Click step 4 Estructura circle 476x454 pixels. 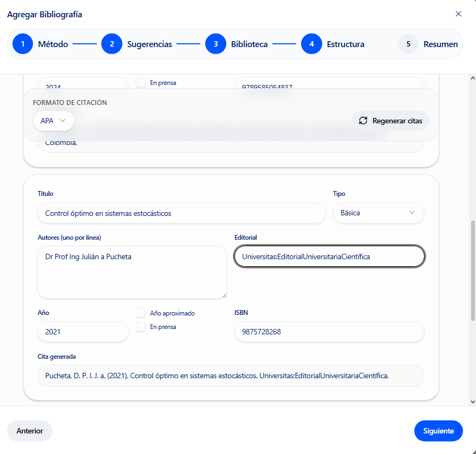[311, 44]
